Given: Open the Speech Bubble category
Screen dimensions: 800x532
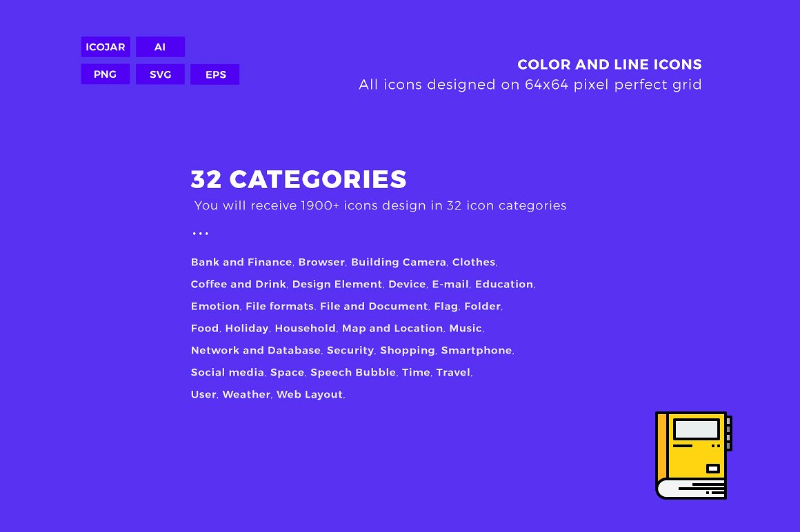Looking at the screenshot, I should pyautogui.click(x=353, y=372).
